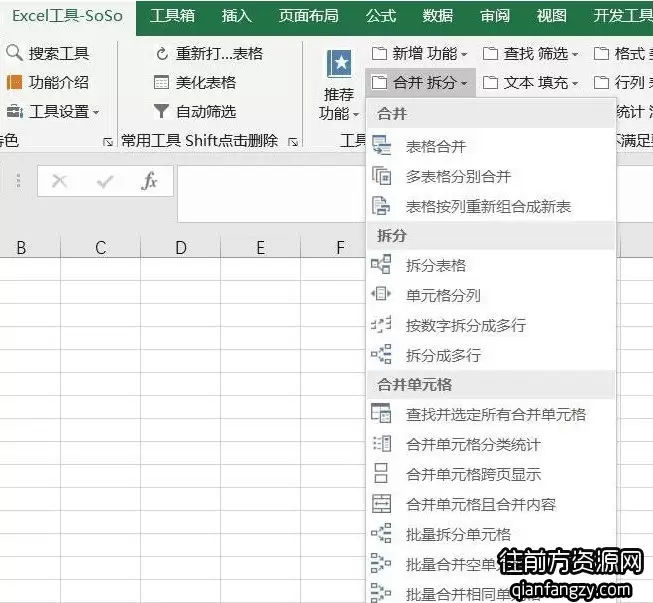
Task: Open the 常用工具 group dialog launcher
Action: tap(293, 142)
